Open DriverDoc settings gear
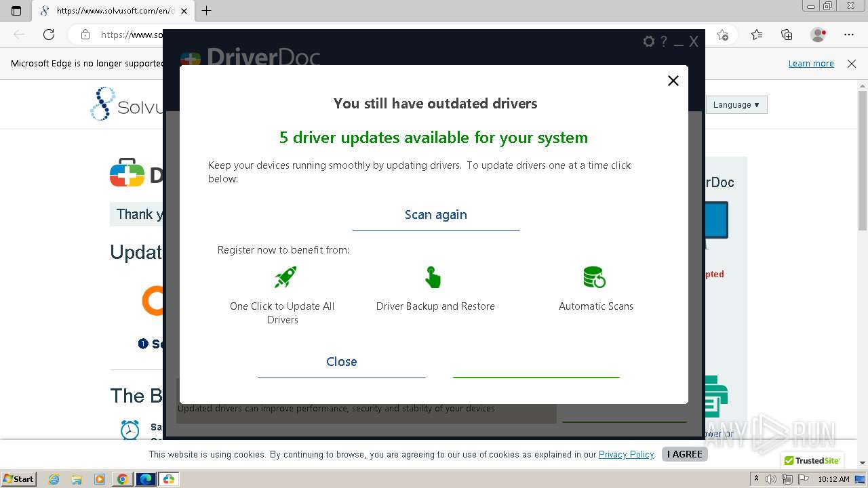 point(649,42)
